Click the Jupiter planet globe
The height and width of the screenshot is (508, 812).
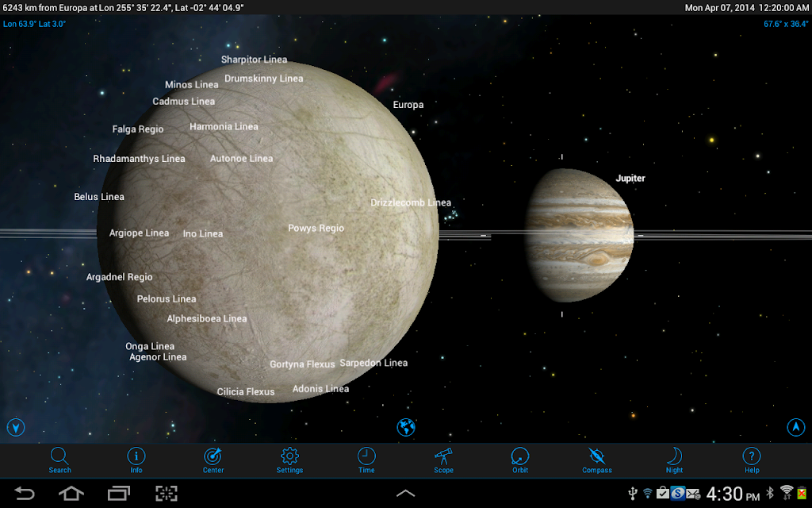(580, 235)
